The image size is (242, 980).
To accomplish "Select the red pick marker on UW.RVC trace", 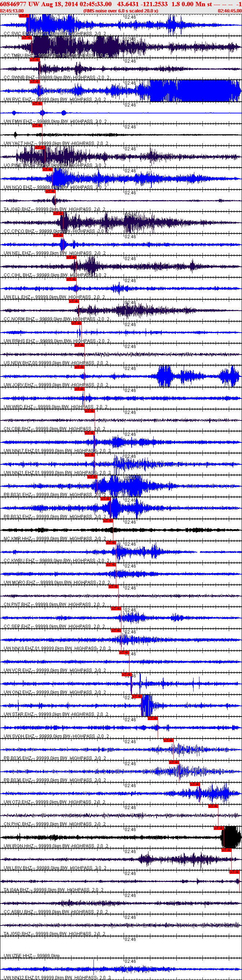I will click(x=34, y=82).
